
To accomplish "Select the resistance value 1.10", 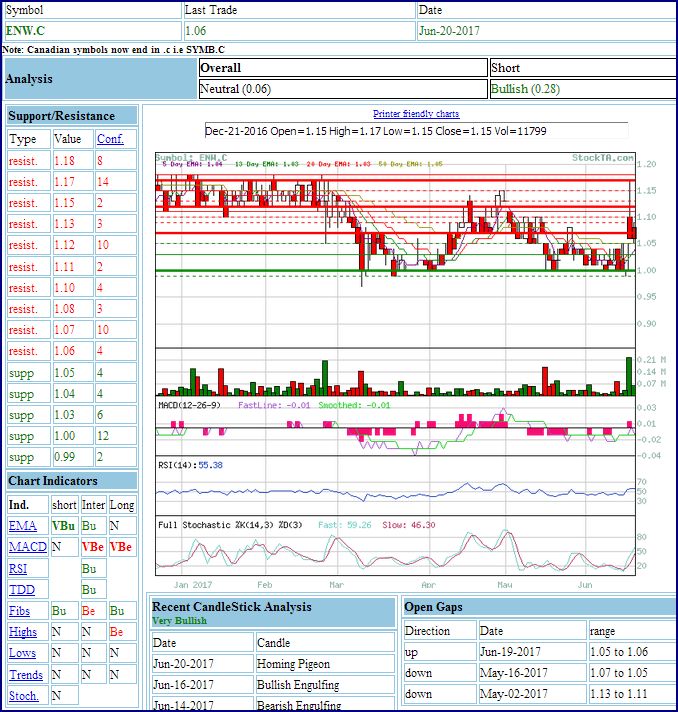I will point(64,288).
